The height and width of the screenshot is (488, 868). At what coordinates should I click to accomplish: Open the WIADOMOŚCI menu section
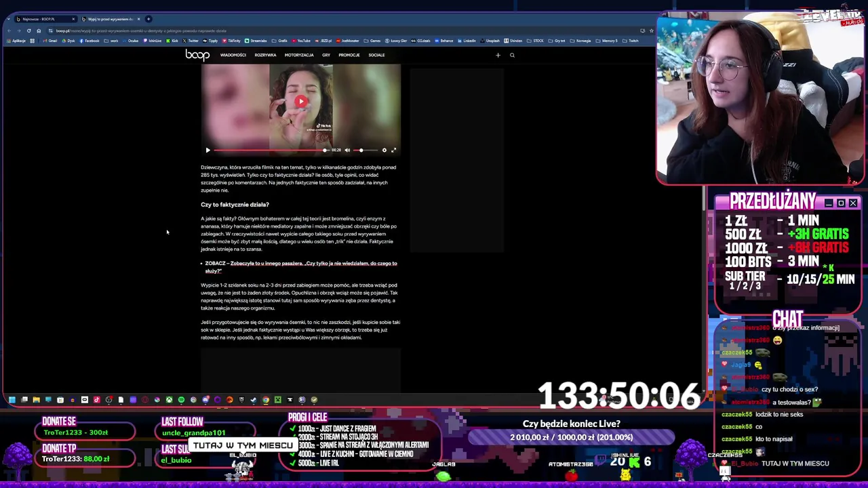coord(233,55)
